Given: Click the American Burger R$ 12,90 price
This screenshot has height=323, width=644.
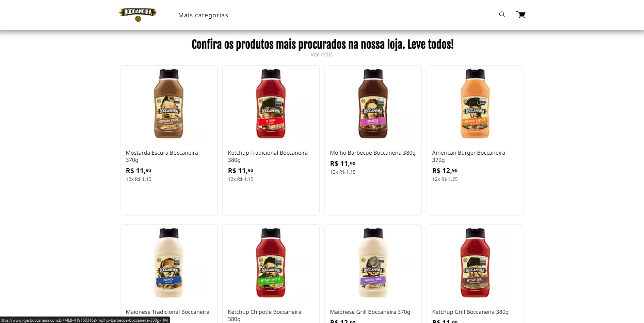Looking at the screenshot, I should click(x=445, y=171).
